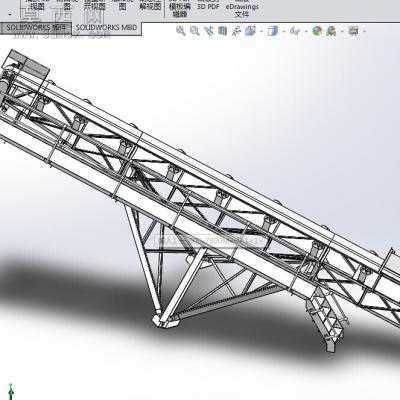Select the Zoom to Area tool
400x400 pixels.
click(195, 31)
